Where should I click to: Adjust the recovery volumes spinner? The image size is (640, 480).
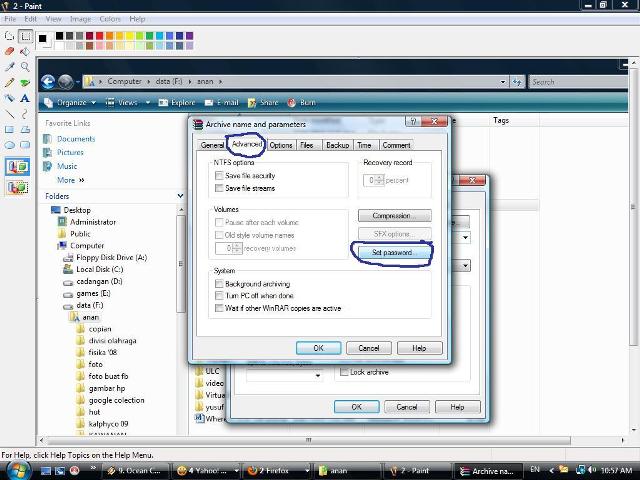tap(237, 248)
